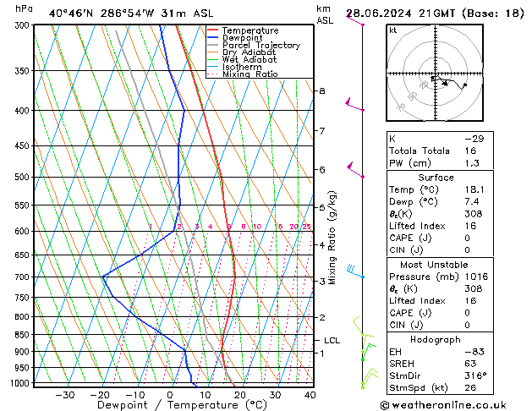This screenshot has height=411, width=532.
Task: Click the surface Dewp value 7.4
Action: [x=472, y=201]
